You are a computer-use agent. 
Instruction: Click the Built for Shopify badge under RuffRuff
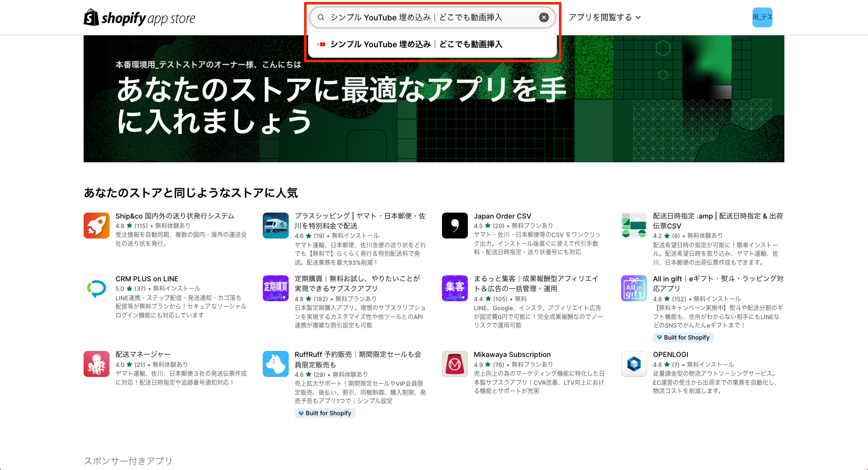[x=325, y=413]
